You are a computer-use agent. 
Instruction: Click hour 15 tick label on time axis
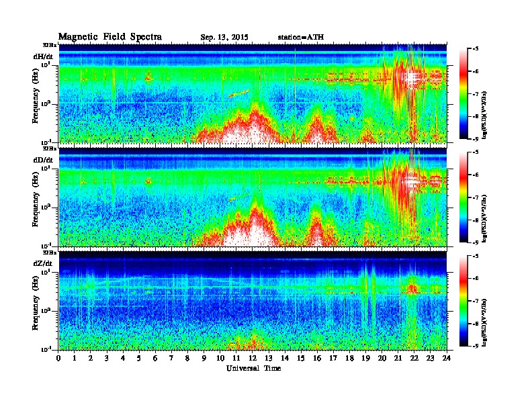pyautogui.click(x=301, y=359)
